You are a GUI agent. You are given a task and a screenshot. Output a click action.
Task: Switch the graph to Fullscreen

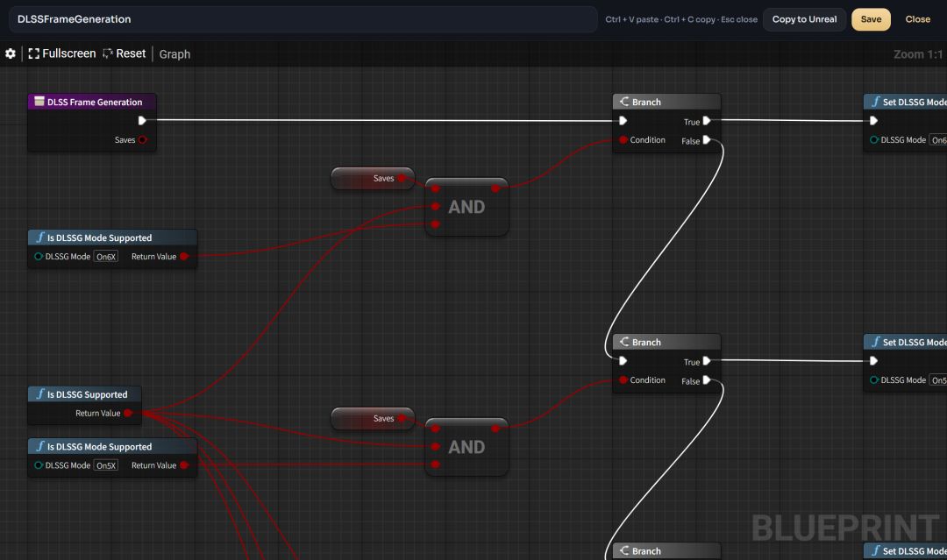[62, 53]
